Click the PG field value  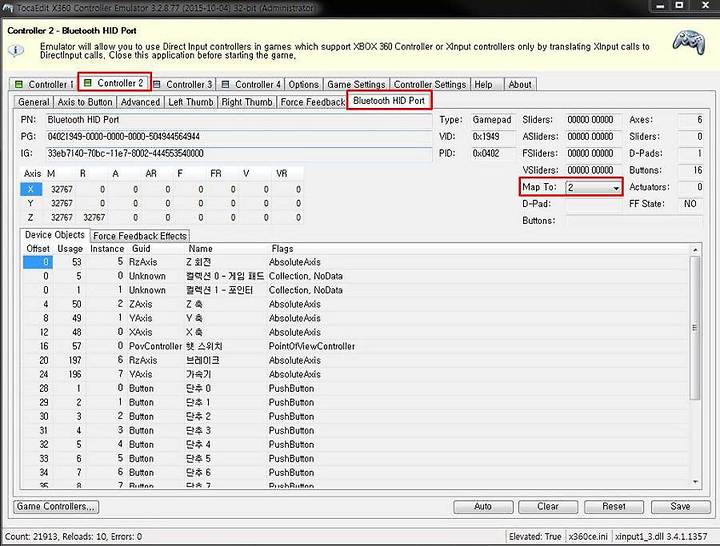tap(239, 137)
